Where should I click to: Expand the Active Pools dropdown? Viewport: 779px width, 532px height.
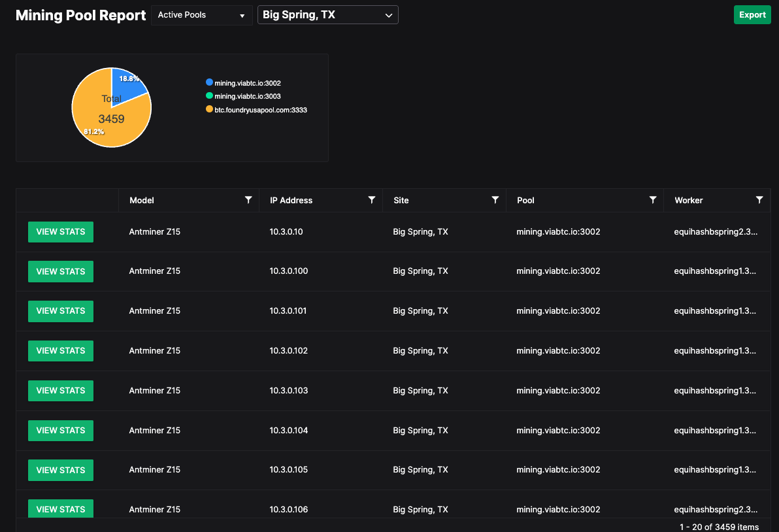(202, 15)
